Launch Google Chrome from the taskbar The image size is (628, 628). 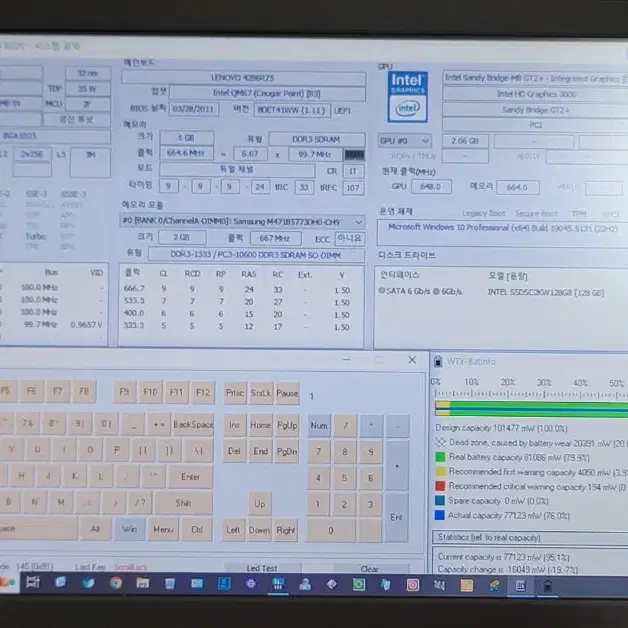[x=116, y=583]
